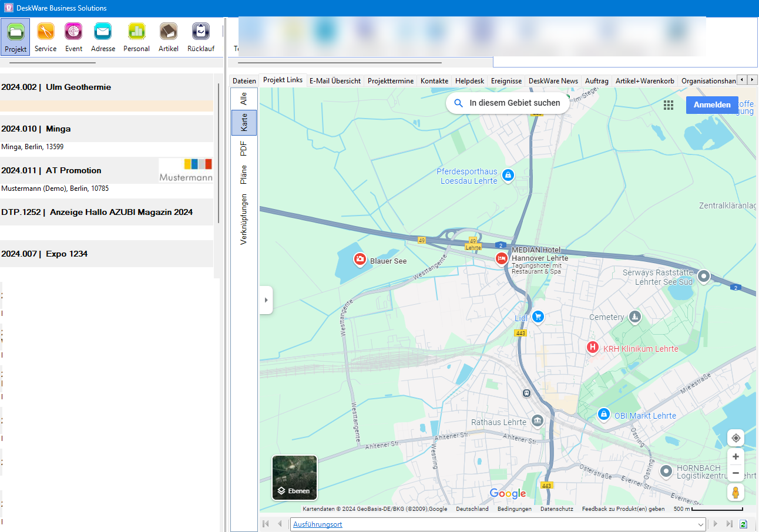The image size is (759, 532).
Task: Switch to the Artikel+Warenkorb tab
Action: (645, 81)
